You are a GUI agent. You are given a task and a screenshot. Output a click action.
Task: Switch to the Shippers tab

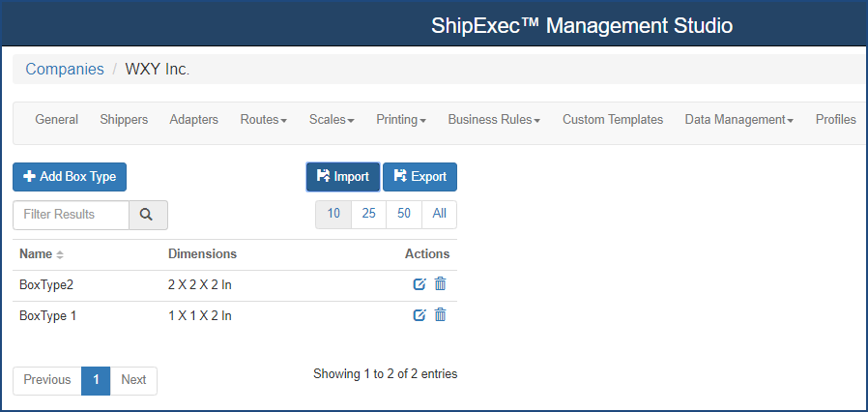(x=124, y=120)
